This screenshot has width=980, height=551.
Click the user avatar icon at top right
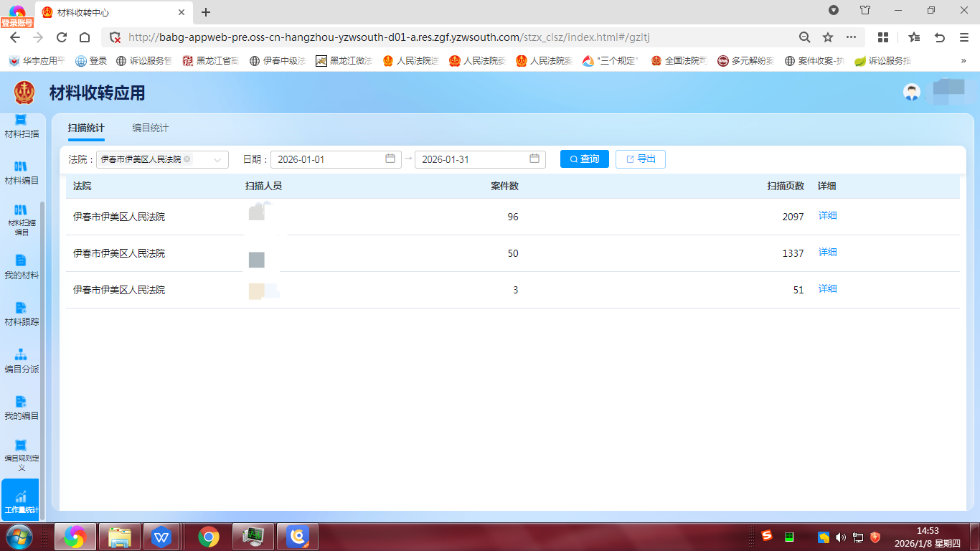tap(912, 92)
